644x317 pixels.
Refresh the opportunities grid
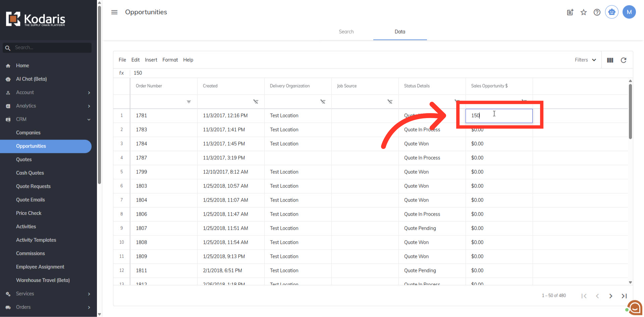coord(624,60)
